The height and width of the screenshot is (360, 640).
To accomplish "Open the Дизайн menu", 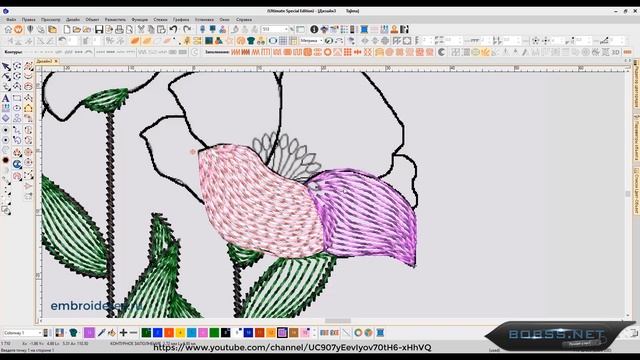I will coord(73,20).
